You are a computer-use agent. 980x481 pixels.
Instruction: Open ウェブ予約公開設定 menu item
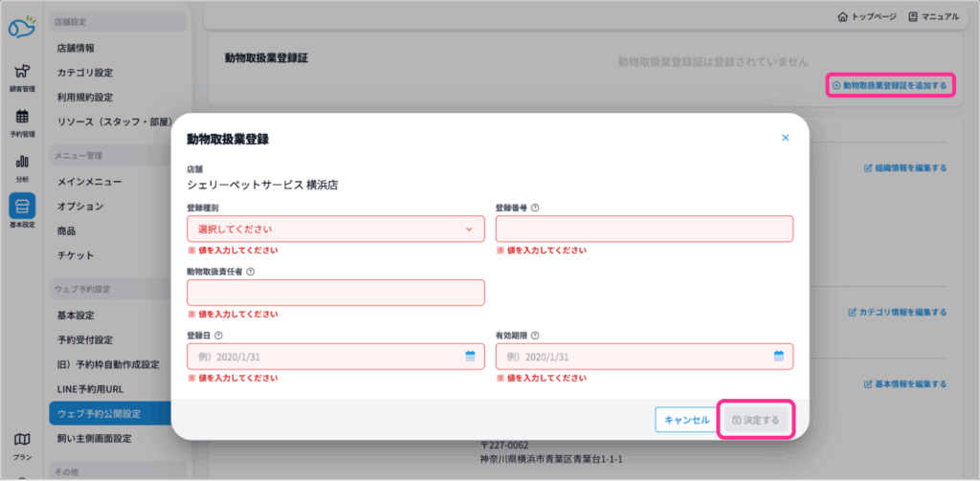pyautogui.click(x=100, y=414)
